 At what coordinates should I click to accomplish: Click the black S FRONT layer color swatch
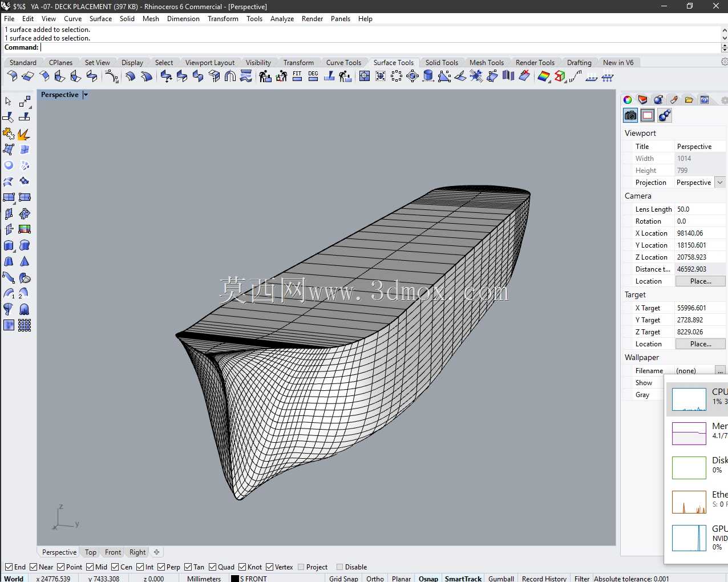(234, 578)
